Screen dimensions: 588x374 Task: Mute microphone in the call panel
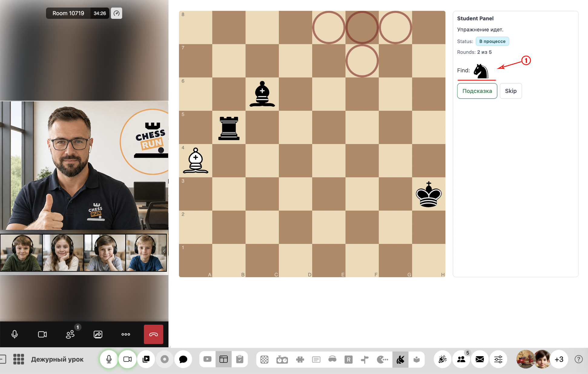tap(15, 334)
